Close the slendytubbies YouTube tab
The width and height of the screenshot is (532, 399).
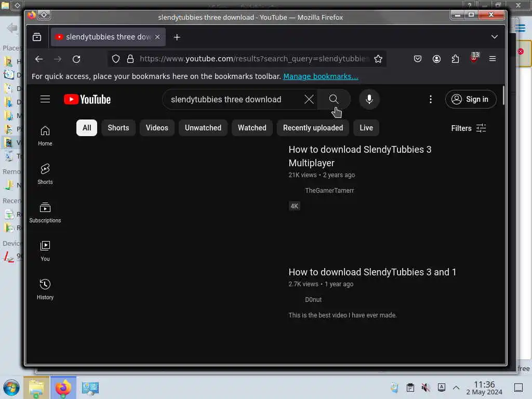click(157, 37)
